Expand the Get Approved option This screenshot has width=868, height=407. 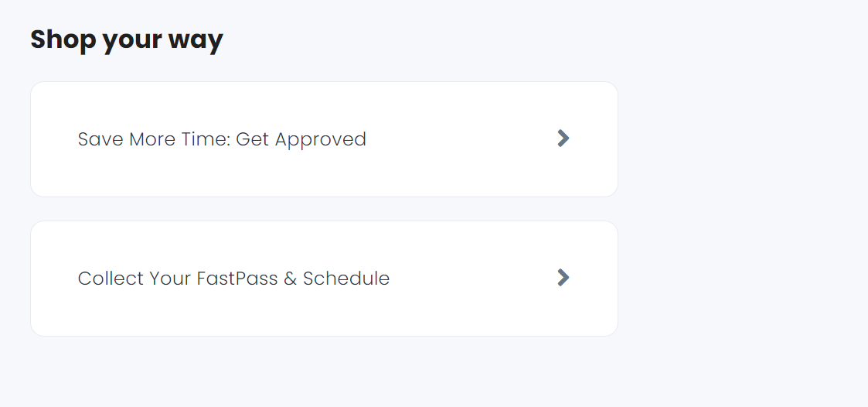click(563, 139)
